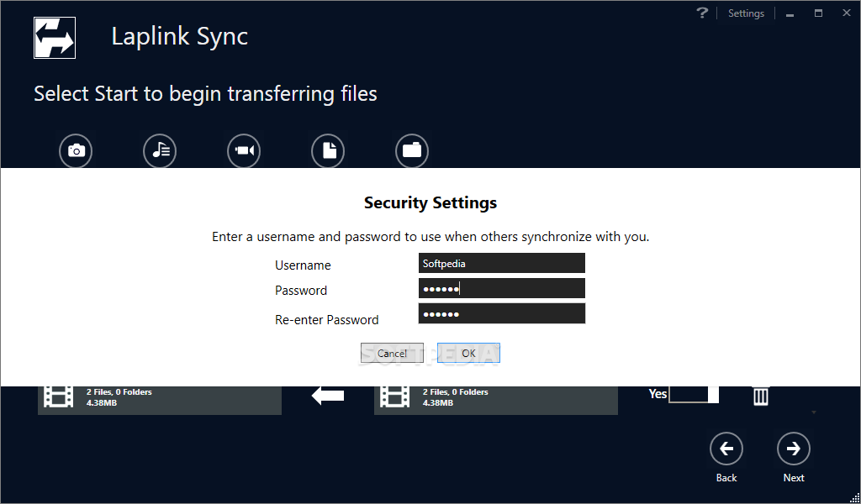Focus the Username text field
The height and width of the screenshot is (504, 861).
click(501, 264)
